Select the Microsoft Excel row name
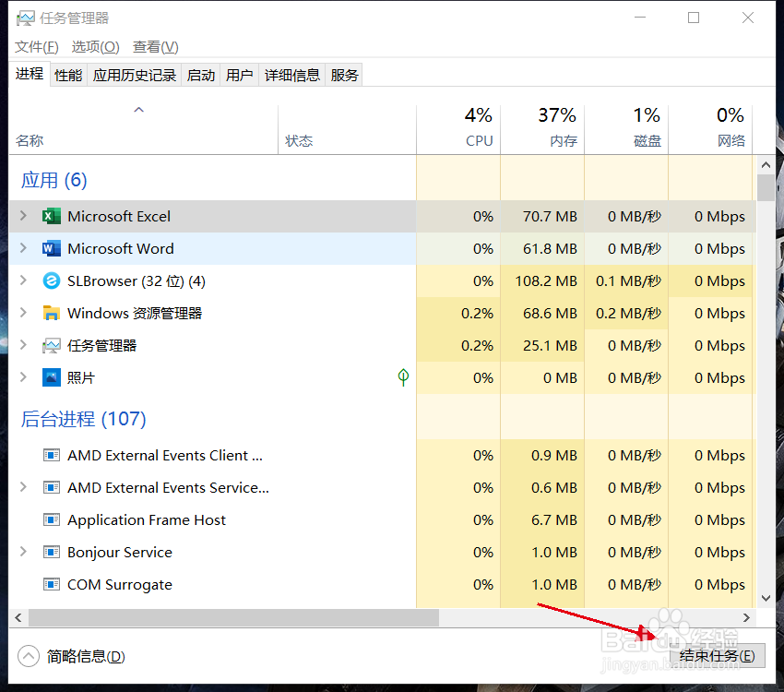Screen dimensions: 784x692 [119, 217]
